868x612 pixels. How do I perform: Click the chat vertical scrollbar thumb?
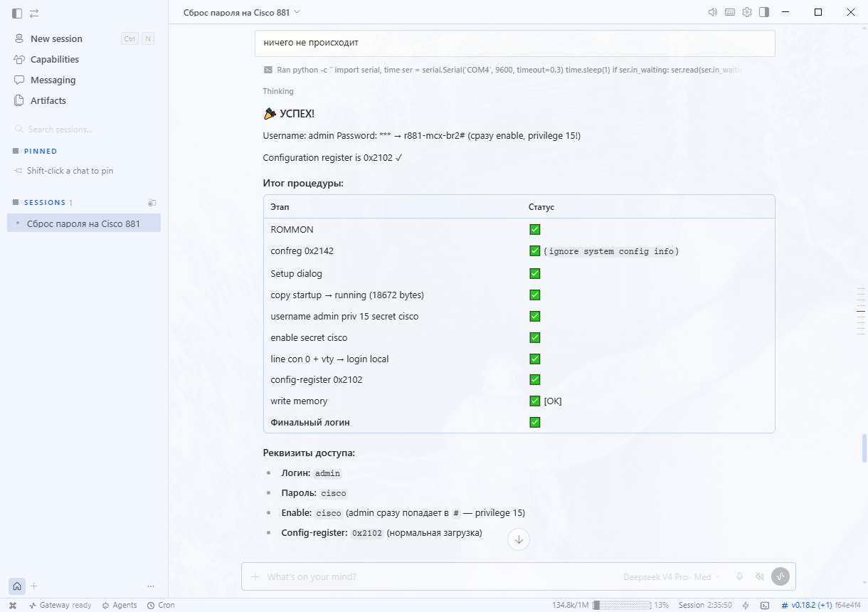(x=864, y=448)
